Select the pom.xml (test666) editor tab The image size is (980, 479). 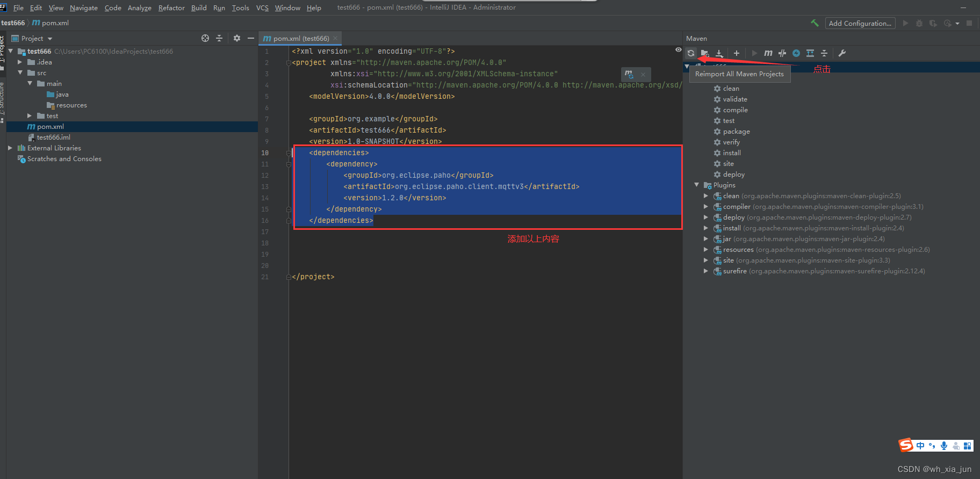[x=301, y=38]
